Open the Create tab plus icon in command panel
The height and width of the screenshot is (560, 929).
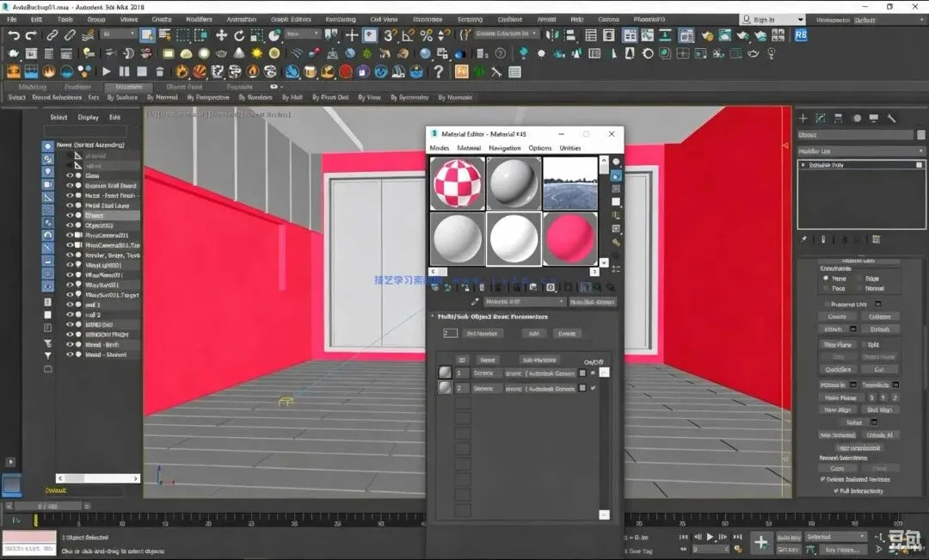[803, 119]
